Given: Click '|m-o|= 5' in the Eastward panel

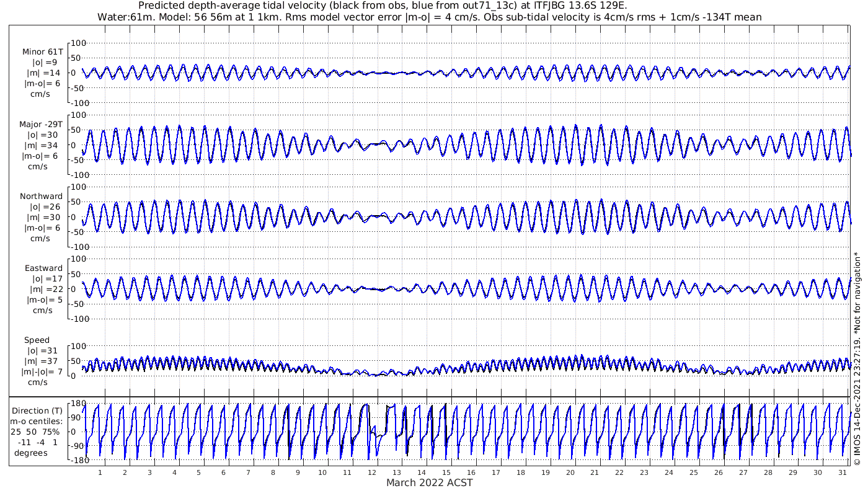Looking at the screenshot, I should [x=43, y=299].
